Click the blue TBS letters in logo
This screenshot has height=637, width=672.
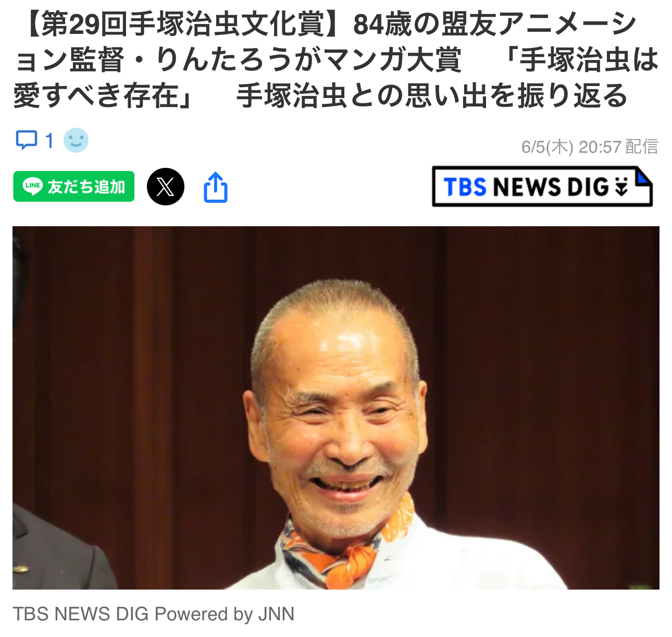click(465, 187)
